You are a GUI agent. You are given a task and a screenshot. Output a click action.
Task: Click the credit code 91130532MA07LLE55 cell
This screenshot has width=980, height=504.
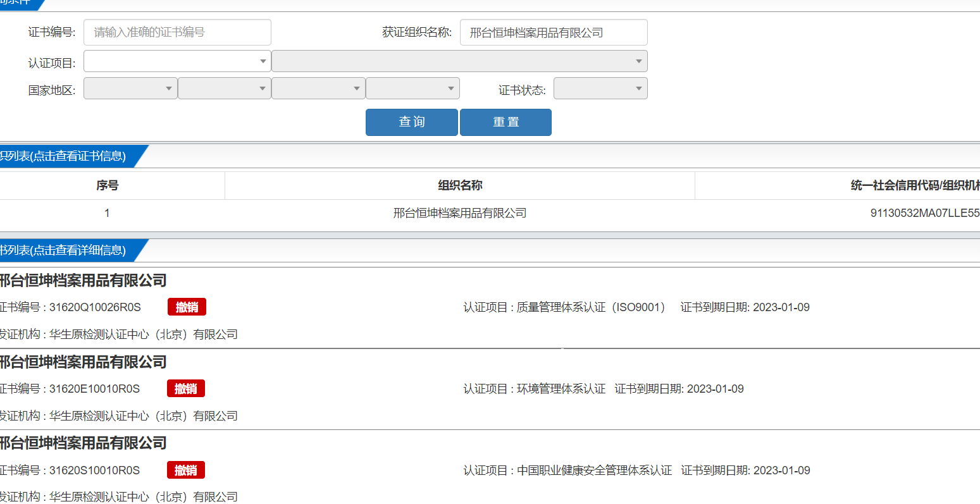click(x=925, y=213)
